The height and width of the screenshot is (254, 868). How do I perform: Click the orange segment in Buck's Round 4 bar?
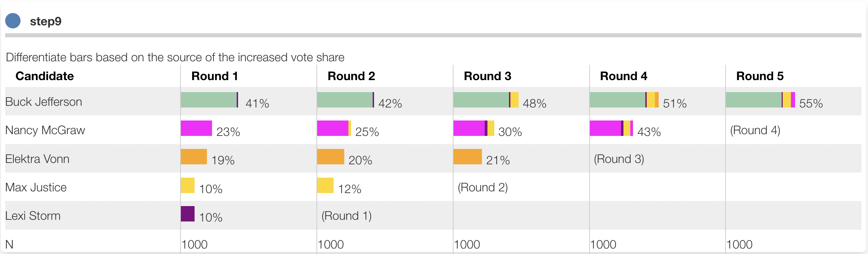(x=657, y=100)
